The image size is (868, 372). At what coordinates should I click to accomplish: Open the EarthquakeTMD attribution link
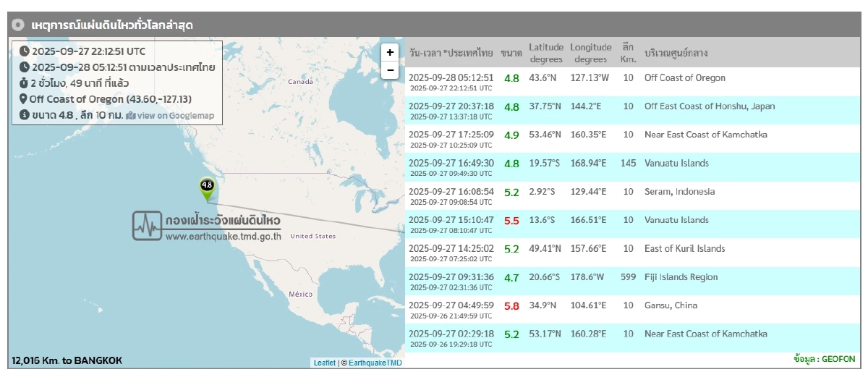click(x=375, y=363)
